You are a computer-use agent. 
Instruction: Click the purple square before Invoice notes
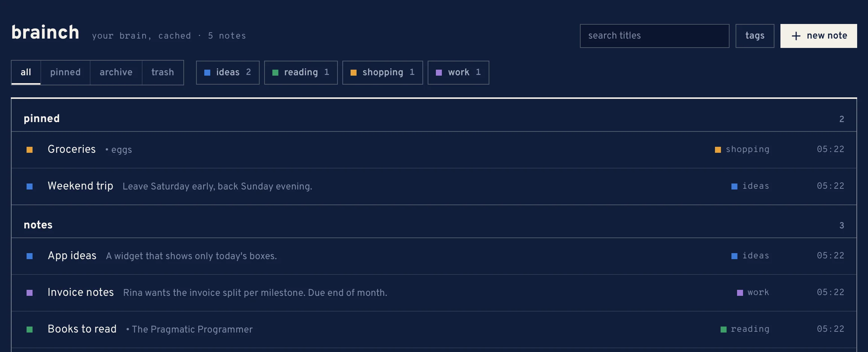pos(30,293)
